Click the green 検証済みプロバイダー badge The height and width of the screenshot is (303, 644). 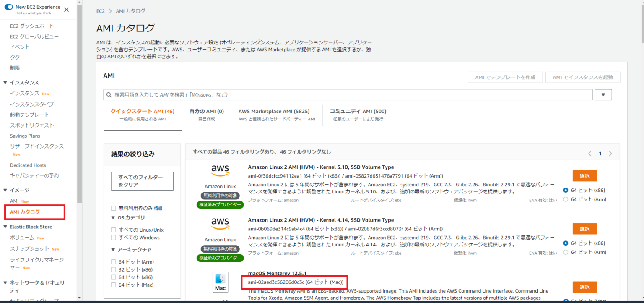coord(220,204)
